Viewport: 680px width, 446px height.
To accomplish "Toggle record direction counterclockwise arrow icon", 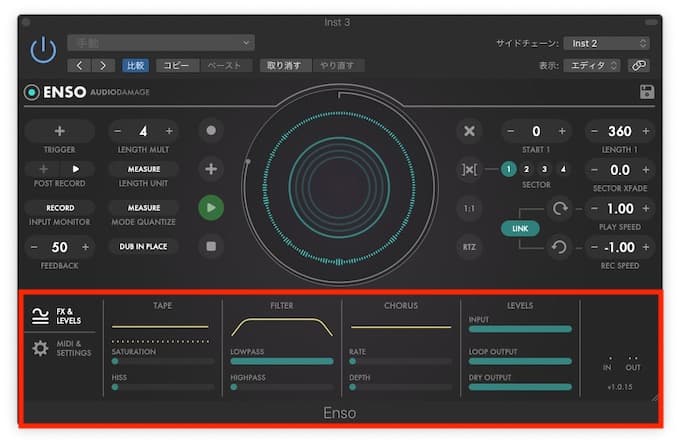I will (x=559, y=247).
